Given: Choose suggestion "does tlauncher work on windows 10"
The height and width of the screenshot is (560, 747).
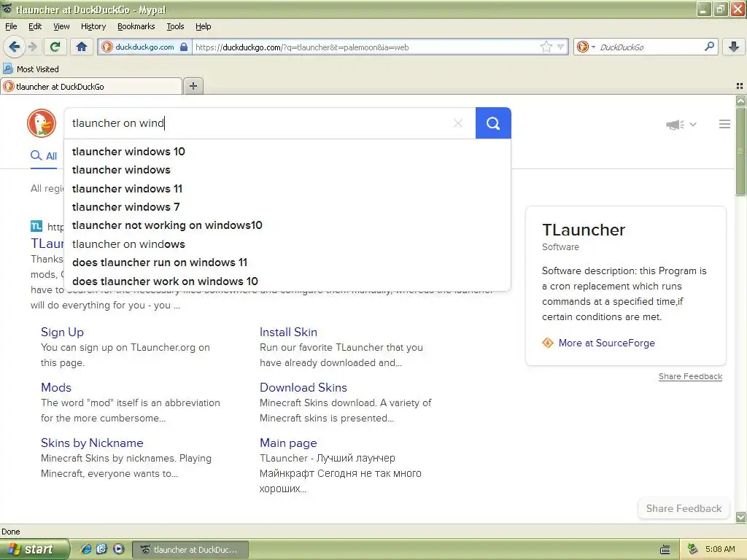Looking at the screenshot, I should tap(287, 281).
